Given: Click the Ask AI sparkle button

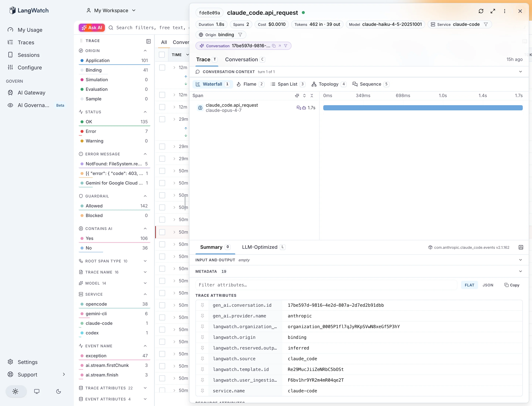Looking at the screenshot, I should (x=92, y=28).
